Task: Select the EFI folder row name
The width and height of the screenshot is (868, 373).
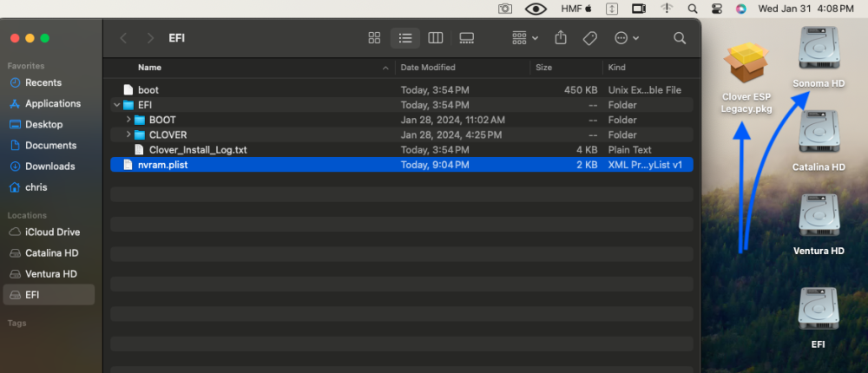Action: pyautogui.click(x=145, y=105)
